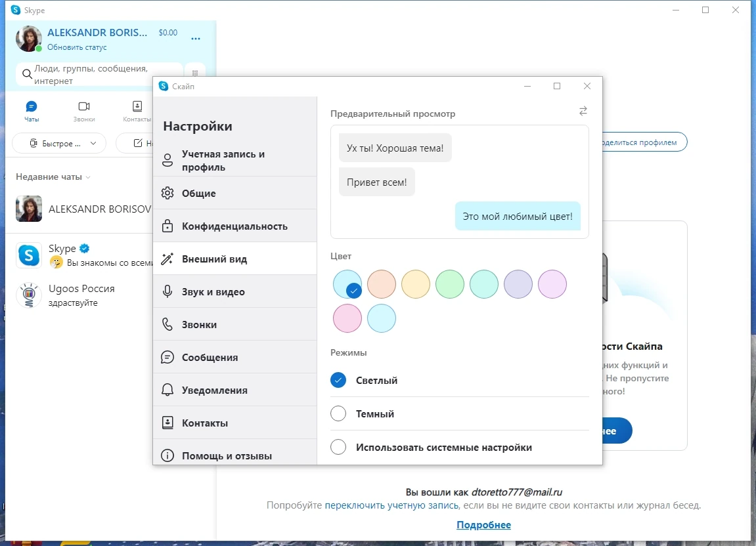Open Account and profile settings icon
The image size is (756, 546).
point(167,160)
